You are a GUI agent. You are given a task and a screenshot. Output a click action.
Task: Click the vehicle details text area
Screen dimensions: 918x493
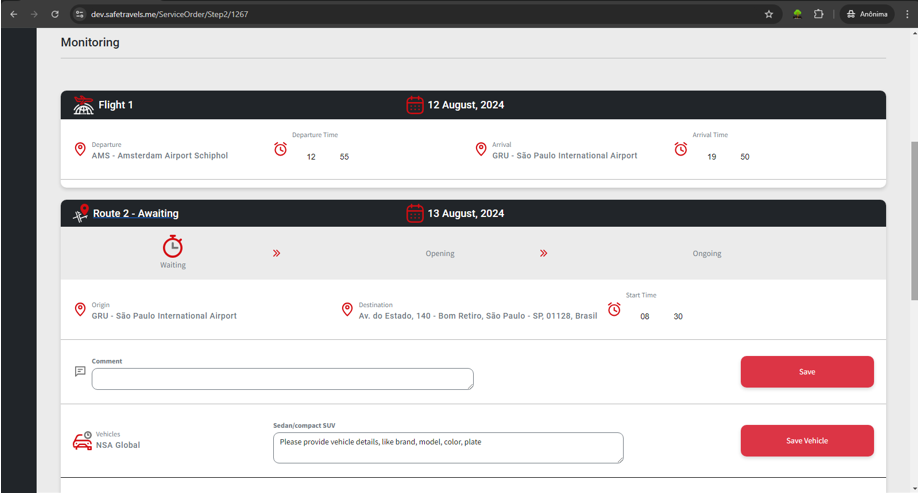448,448
